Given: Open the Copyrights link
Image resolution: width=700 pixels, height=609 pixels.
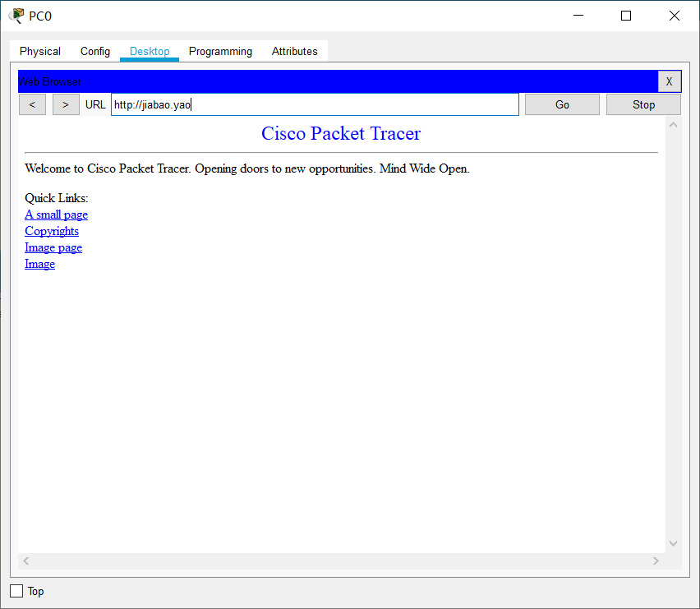Looking at the screenshot, I should 52,231.
